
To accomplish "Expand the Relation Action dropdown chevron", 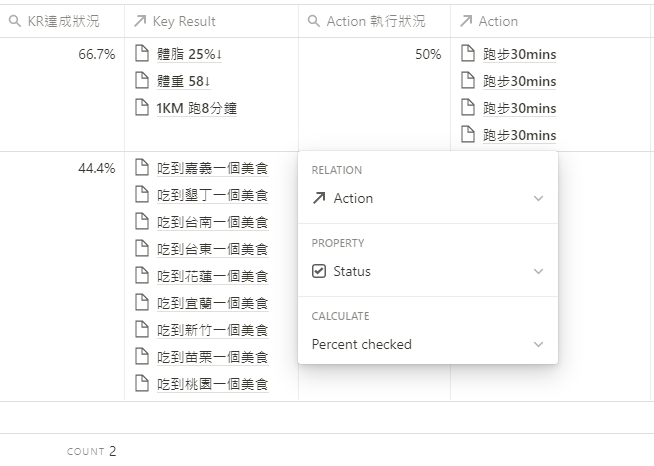I will [x=538, y=198].
